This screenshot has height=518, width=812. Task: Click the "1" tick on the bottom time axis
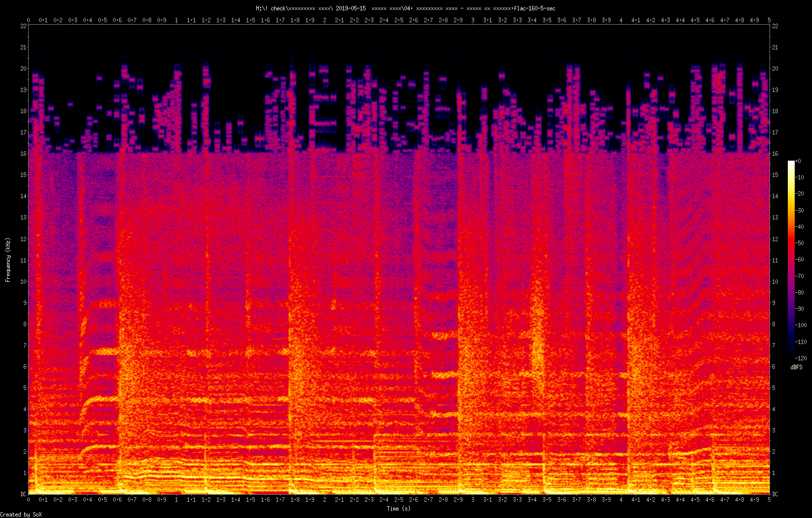coord(176,500)
